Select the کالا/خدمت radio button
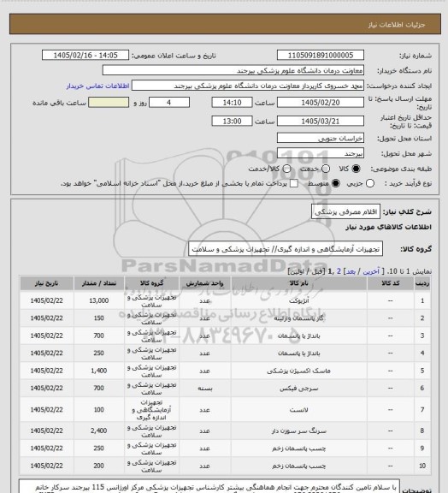The image size is (448, 493). 286,169
